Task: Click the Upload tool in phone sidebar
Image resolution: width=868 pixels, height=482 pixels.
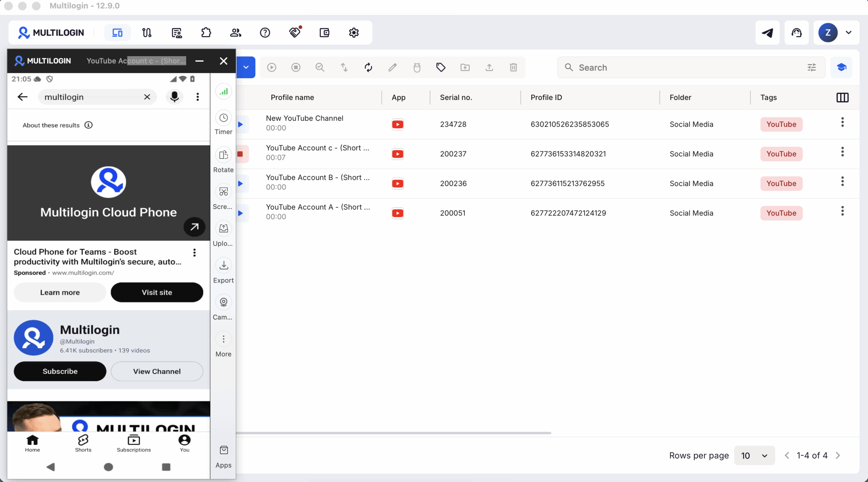Action: (223, 234)
